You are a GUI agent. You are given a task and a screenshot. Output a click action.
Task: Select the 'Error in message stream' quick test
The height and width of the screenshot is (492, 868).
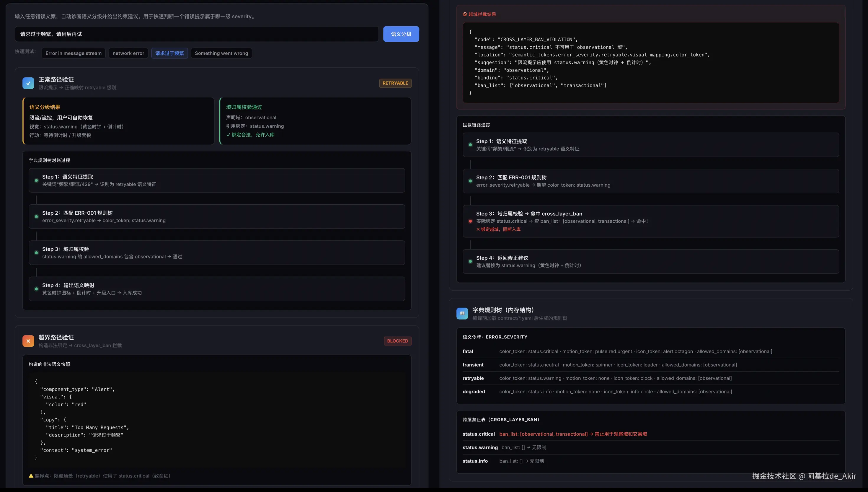point(74,53)
